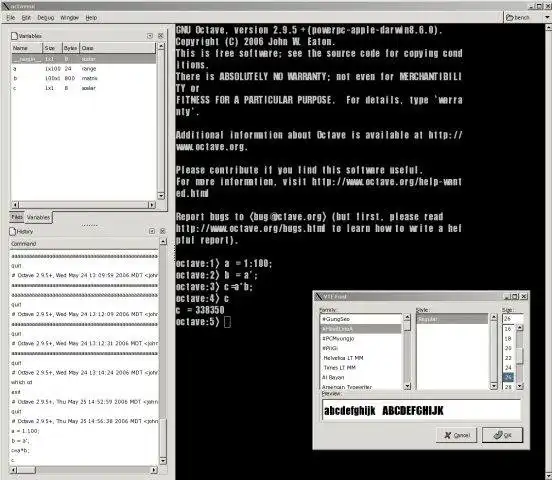Viewport: 552px width, 480px height.
Task: Choose the #GungSeo font family
Action: tap(361, 319)
